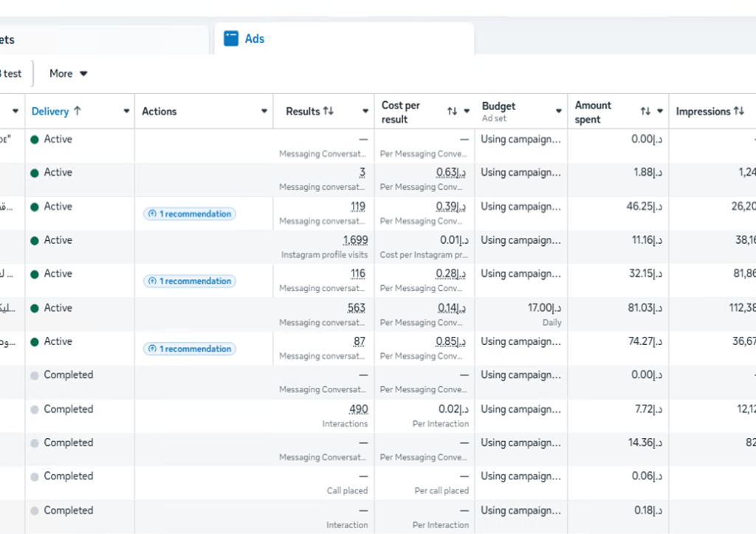Open the More dropdown menu
The height and width of the screenshot is (534, 756).
click(69, 74)
